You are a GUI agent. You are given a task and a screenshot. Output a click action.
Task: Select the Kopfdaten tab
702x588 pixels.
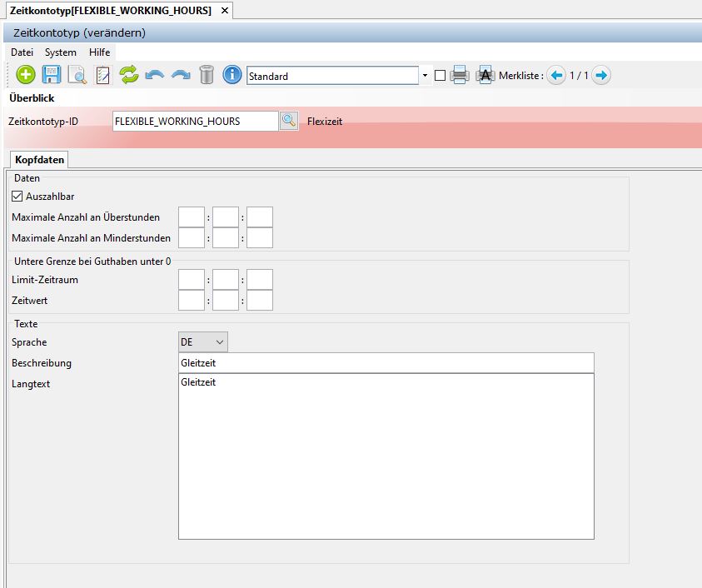coord(39,159)
